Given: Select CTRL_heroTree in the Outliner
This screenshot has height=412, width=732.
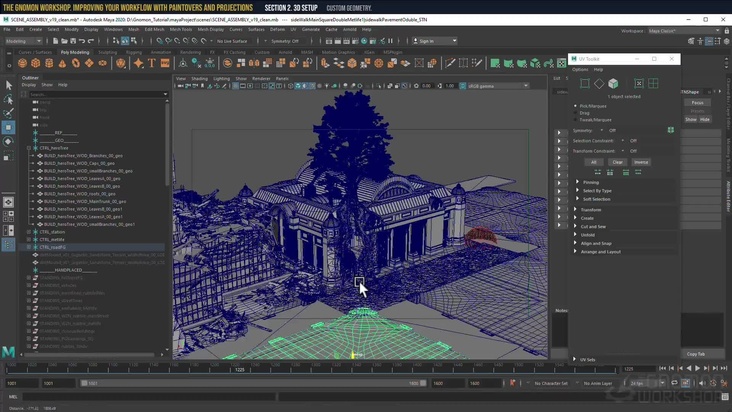Looking at the screenshot, I should 54,148.
